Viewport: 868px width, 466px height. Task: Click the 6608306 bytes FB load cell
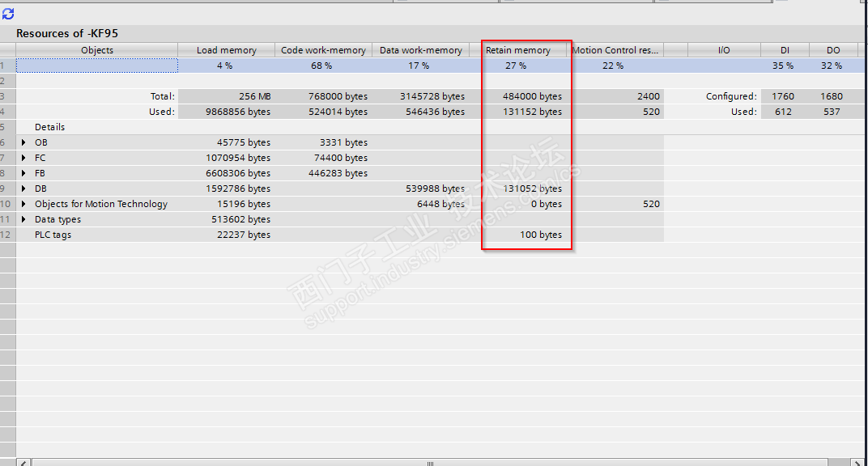pyautogui.click(x=227, y=174)
